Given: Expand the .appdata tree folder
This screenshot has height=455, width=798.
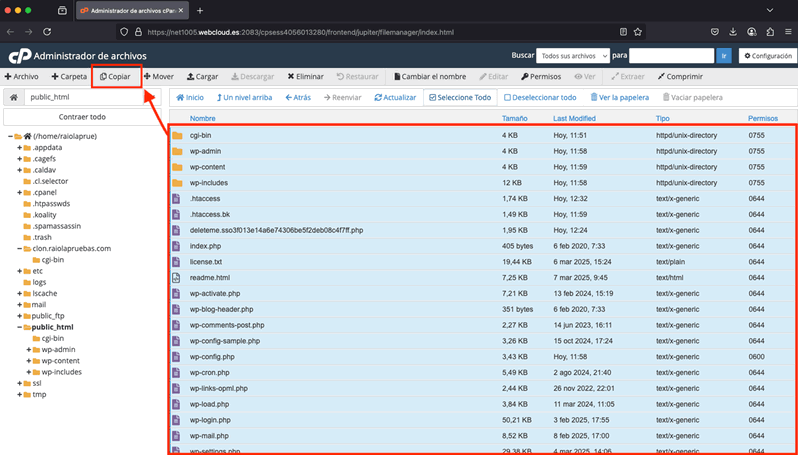Looking at the screenshot, I should point(20,148).
